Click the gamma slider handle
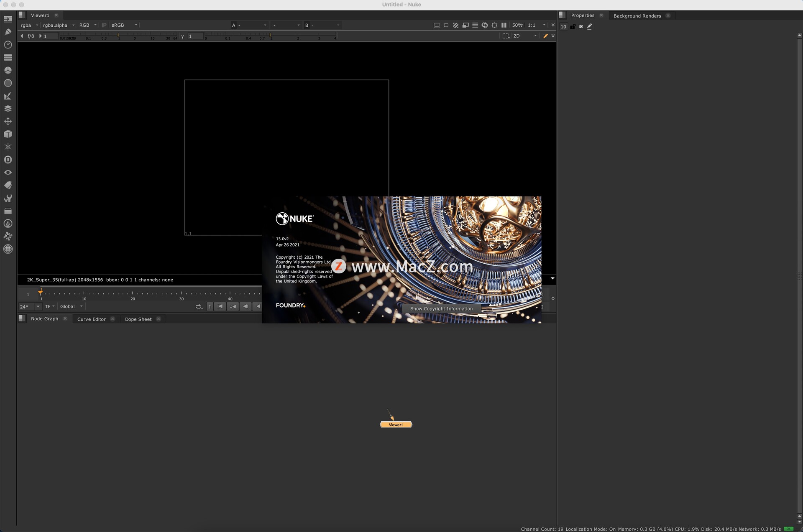 [x=271, y=36]
